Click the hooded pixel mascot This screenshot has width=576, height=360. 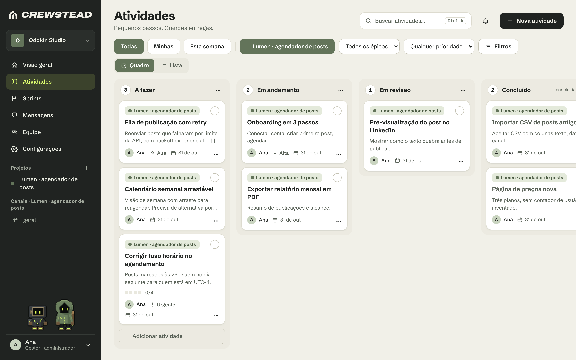(x=65, y=314)
